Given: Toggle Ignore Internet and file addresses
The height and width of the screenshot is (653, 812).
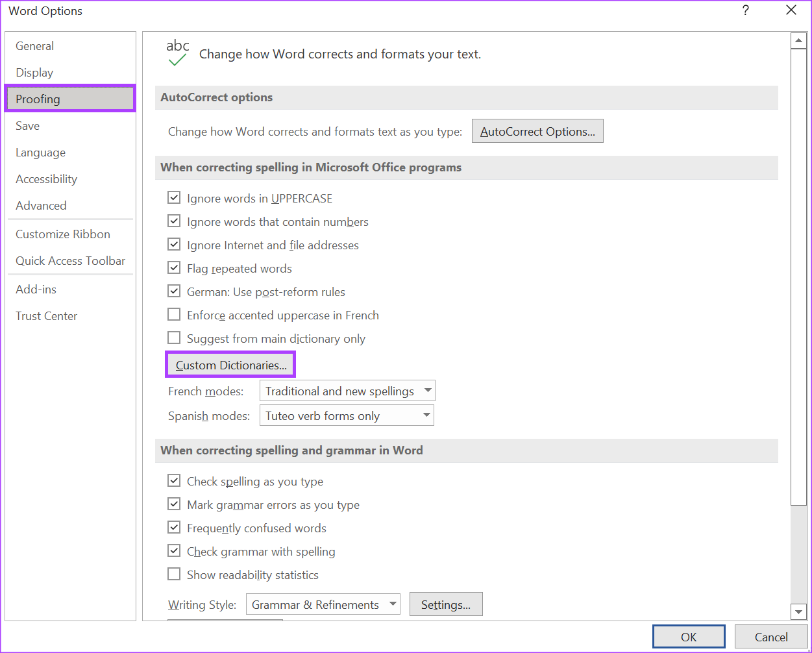Looking at the screenshot, I should [174, 245].
